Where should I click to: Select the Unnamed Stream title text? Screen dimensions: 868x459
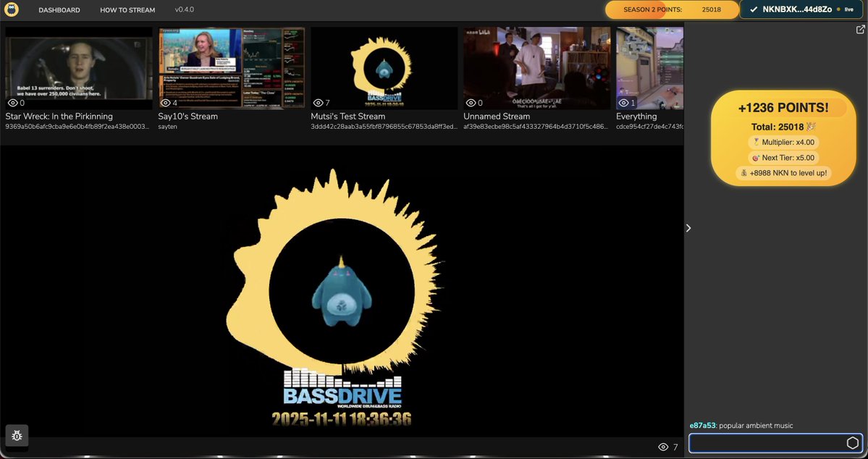pos(497,117)
